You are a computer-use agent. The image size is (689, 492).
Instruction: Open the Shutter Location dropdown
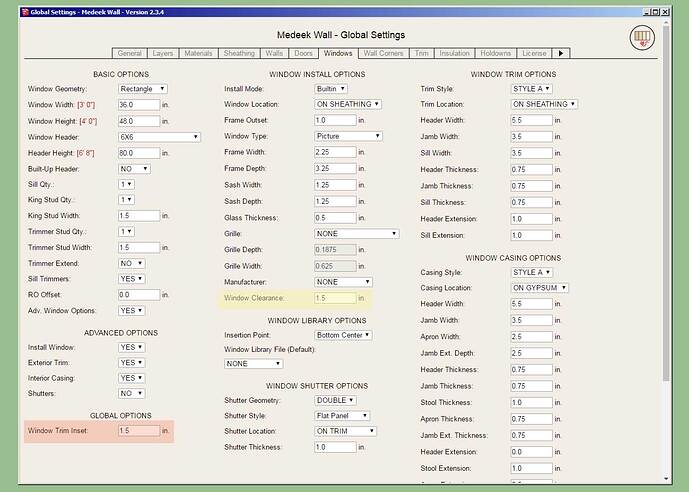345,431
